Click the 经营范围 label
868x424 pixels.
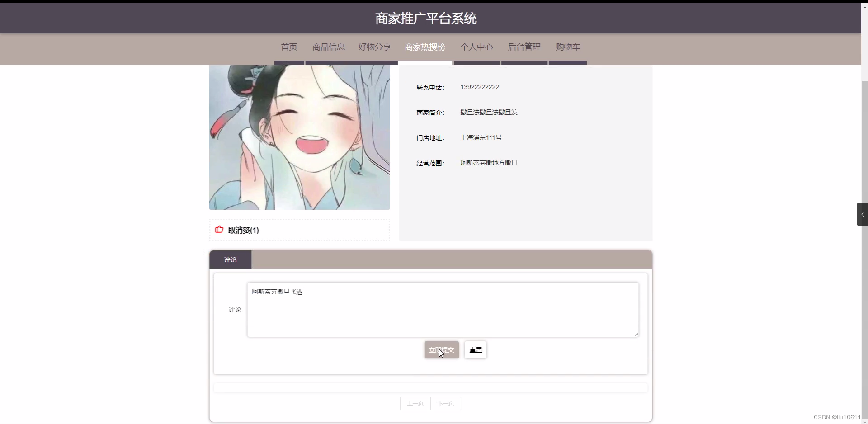pos(430,163)
